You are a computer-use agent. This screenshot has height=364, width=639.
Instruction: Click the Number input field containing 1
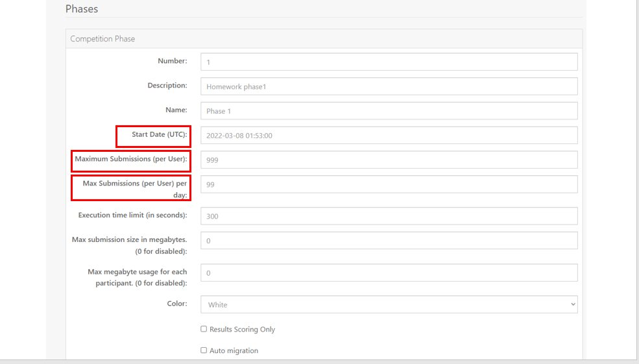pos(389,62)
